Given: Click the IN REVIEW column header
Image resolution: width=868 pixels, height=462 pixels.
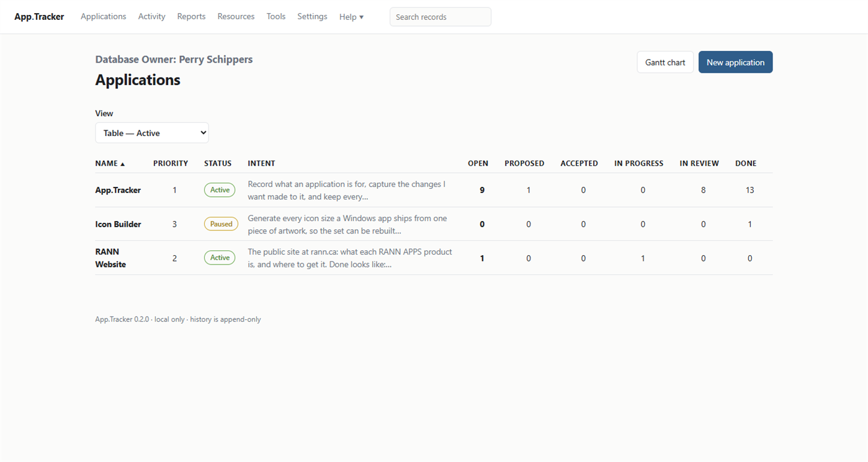Looking at the screenshot, I should (x=699, y=163).
